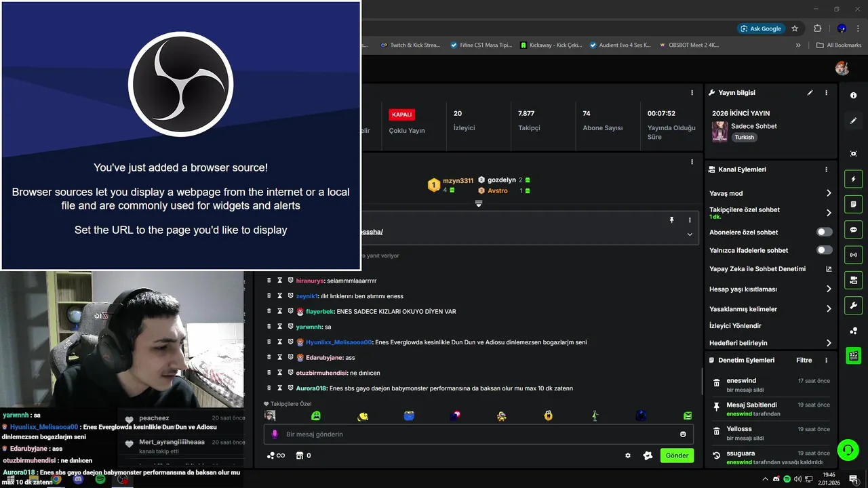Toggle the wrench sidebar icon
This screenshot has width=868, height=488.
[x=853, y=306]
